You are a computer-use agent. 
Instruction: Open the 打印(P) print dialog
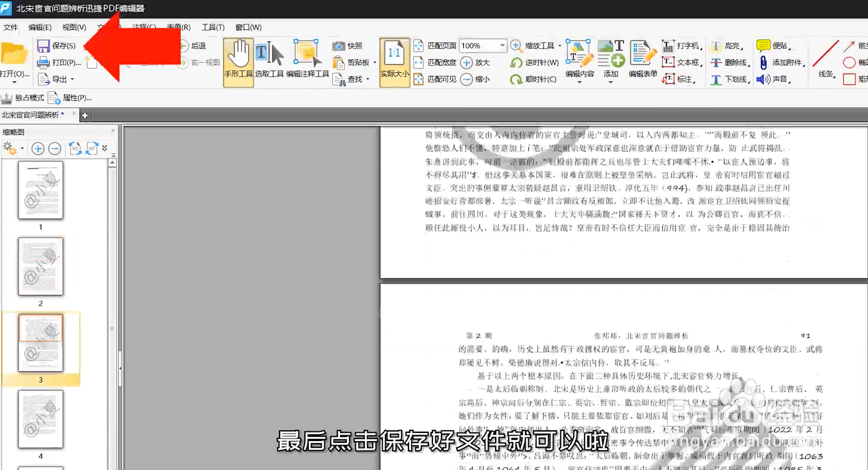pyautogui.click(x=59, y=62)
